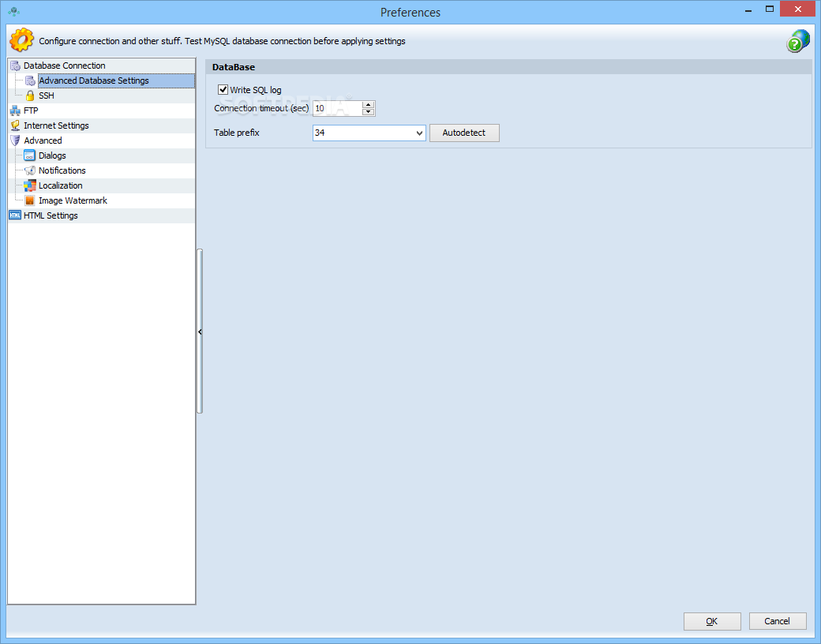This screenshot has width=821, height=644.
Task: Select the Advanced tree node
Action: pos(43,140)
